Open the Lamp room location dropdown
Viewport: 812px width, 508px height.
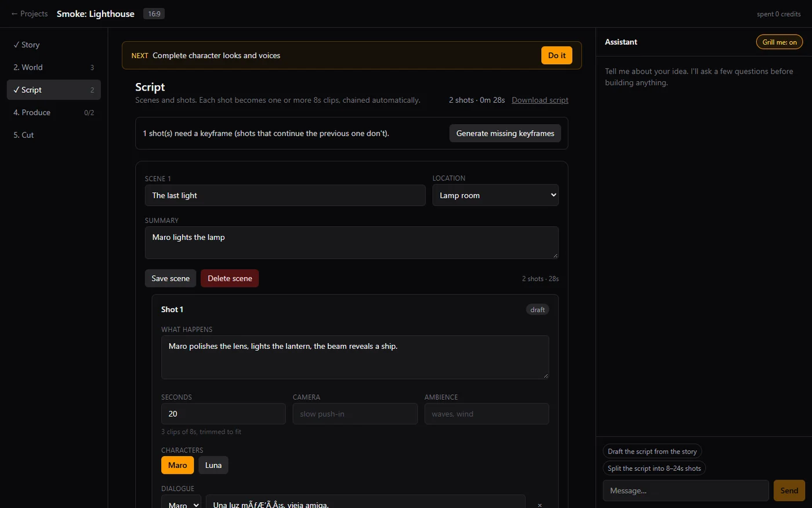click(496, 196)
